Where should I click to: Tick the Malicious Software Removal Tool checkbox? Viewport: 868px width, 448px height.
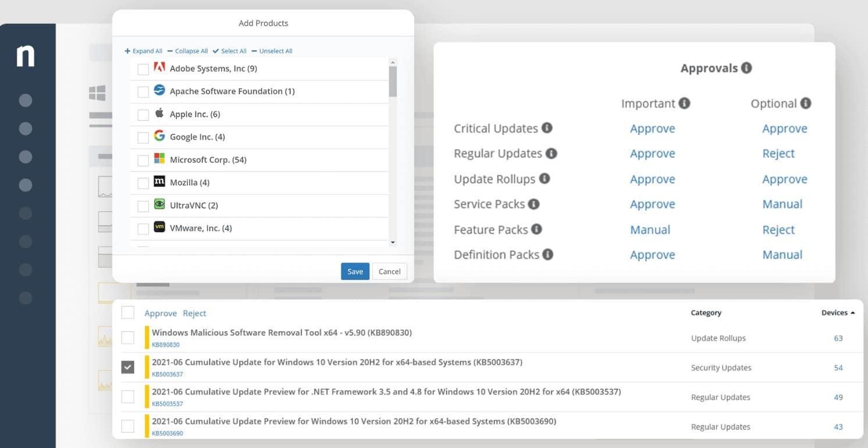[x=128, y=337]
